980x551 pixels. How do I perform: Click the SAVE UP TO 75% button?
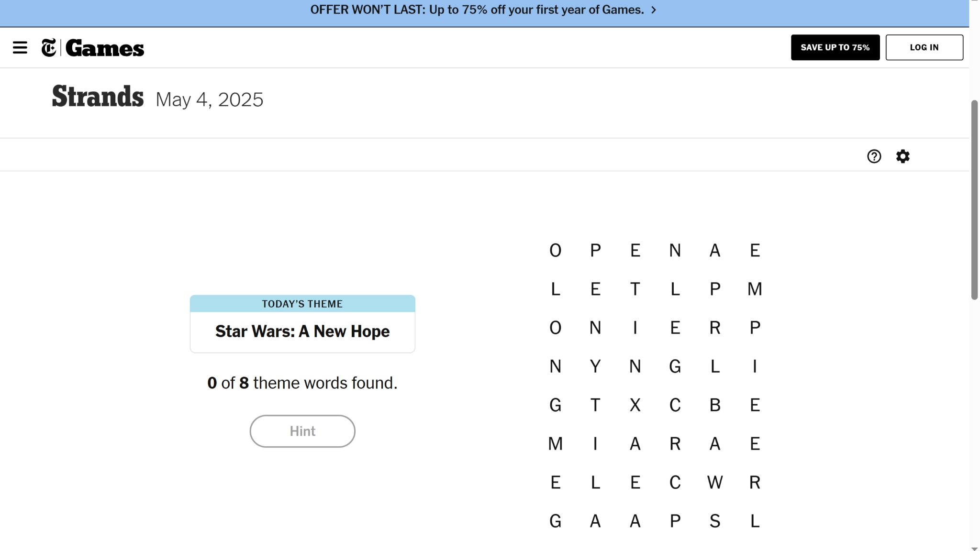(x=835, y=47)
